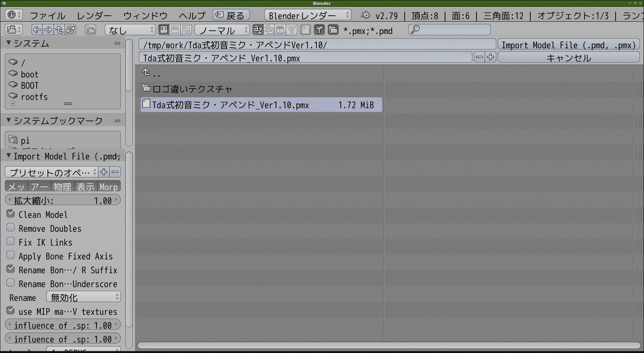Enable Fix IK Links checkbox

[11, 242]
